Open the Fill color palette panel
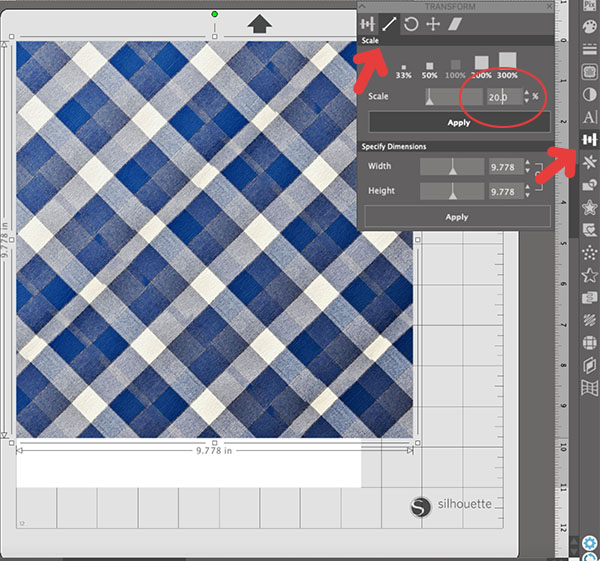The width and height of the screenshot is (600, 561). point(589,28)
